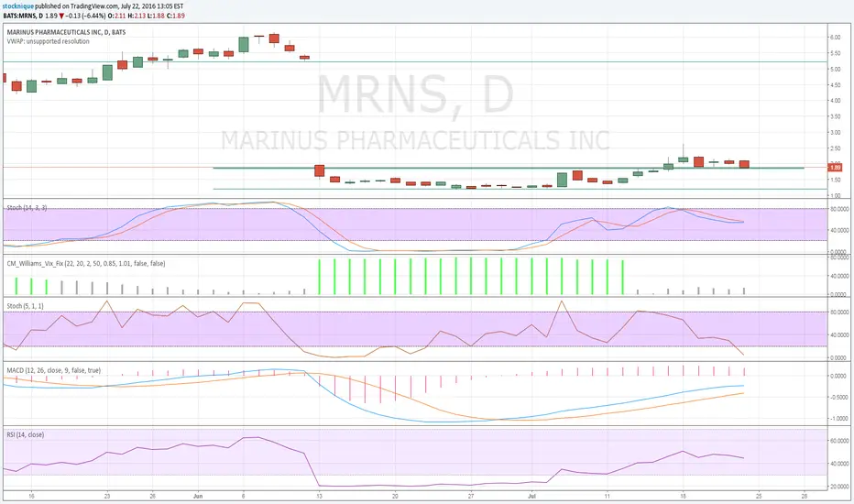The image size is (854, 504).
Task: Click the 25 date label on time axis
Action: (x=759, y=497)
